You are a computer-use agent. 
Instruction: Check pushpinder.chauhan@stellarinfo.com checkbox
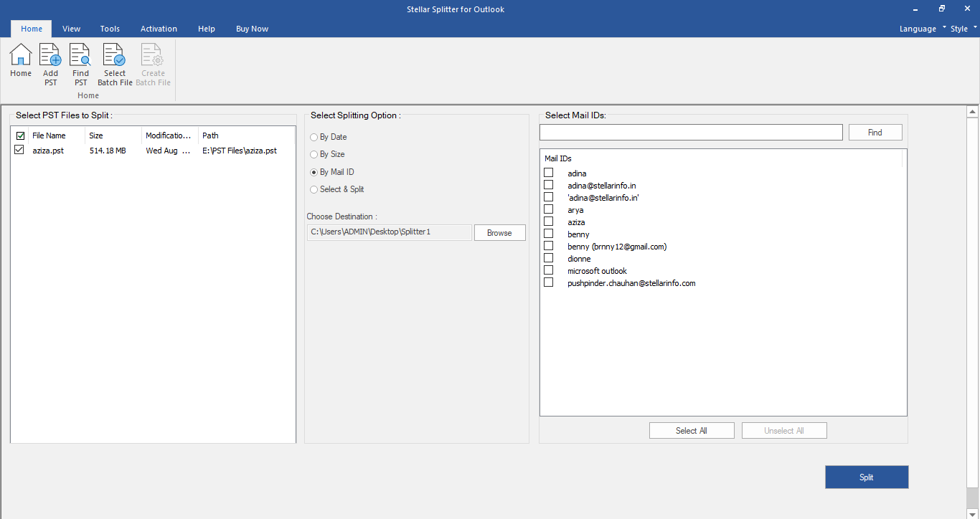pos(549,282)
